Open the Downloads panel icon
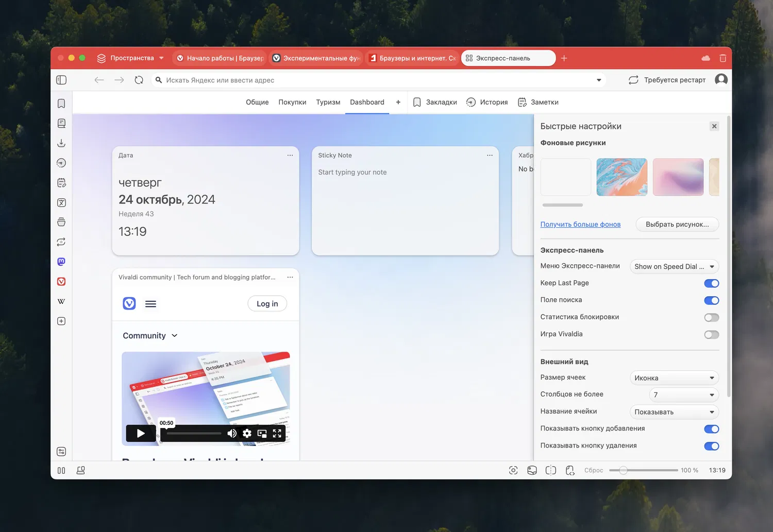This screenshot has height=532, width=773. coord(61,143)
